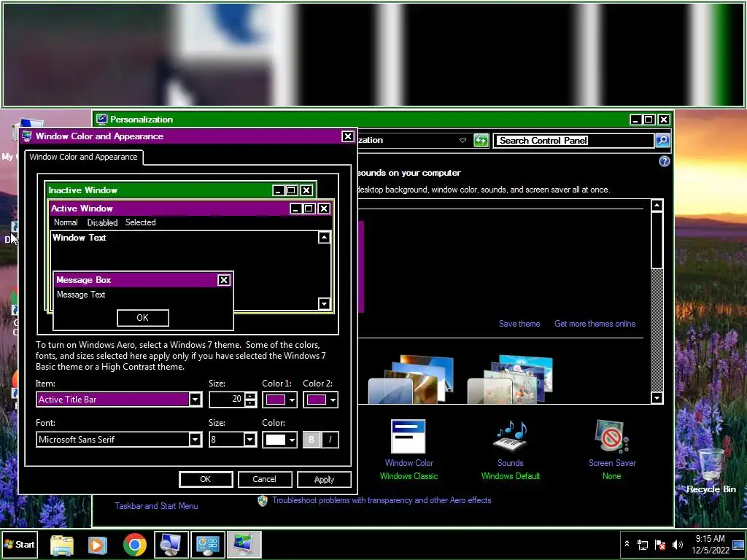Close the Window Color and Appearance dialog

[x=348, y=136]
